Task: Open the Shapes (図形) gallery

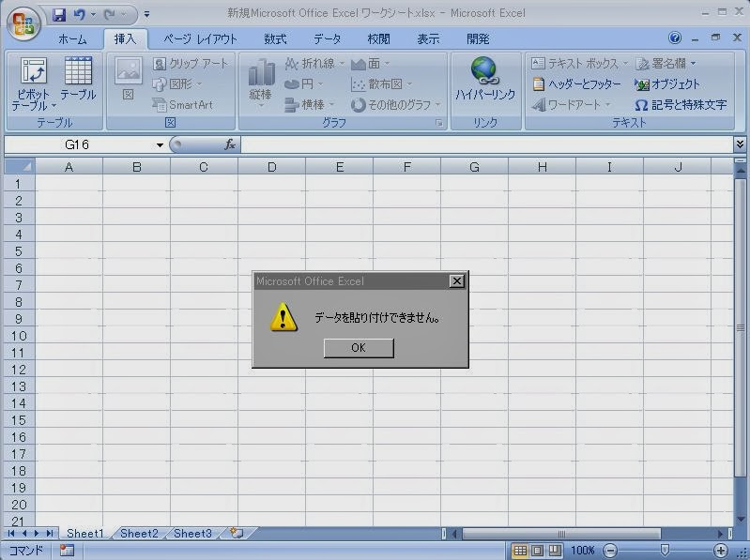Action: pos(176,84)
